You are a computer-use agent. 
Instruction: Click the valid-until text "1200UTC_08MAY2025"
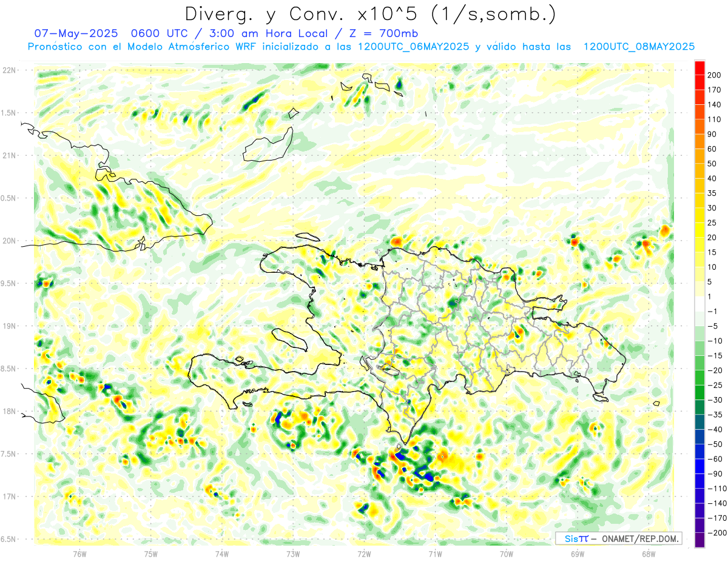coord(638,47)
